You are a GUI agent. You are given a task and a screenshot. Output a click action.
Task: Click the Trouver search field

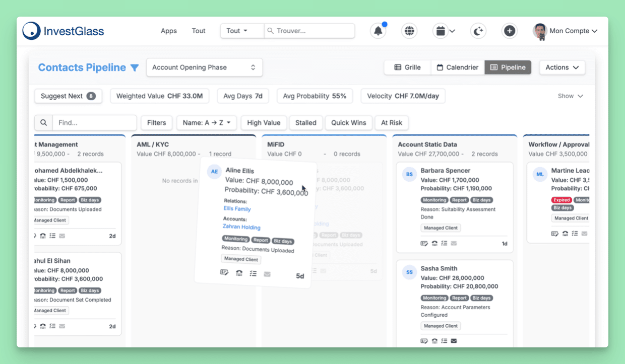(309, 31)
